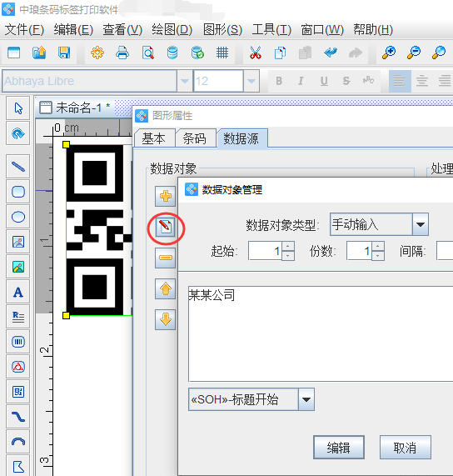Remove data object with minus icon
453x476 pixels.
pyautogui.click(x=165, y=258)
